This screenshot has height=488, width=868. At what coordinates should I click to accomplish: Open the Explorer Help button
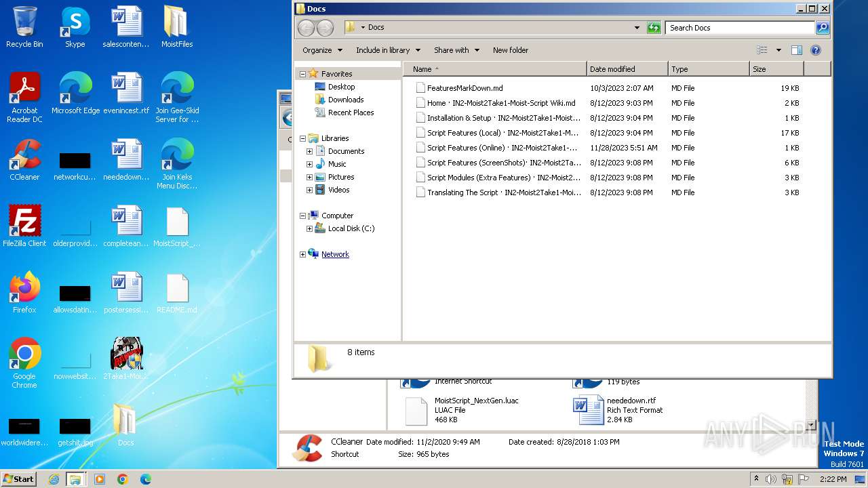point(816,50)
